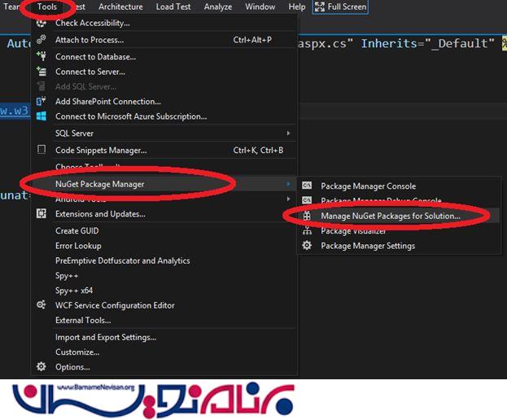Click the Package Manager Console icon
Image resolution: width=507 pixels, height=420 pixels.
(307, 186)
